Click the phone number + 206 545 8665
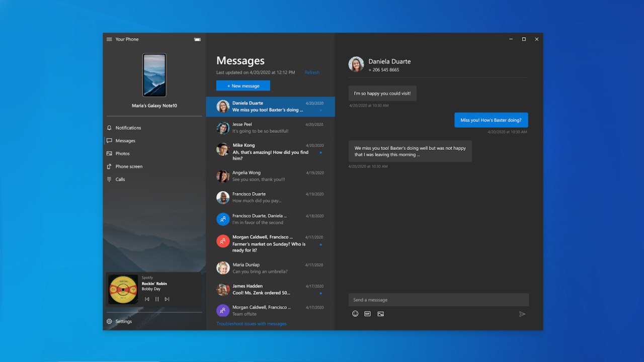The height and width of the screenshot is (362, 644). (384, 70)
